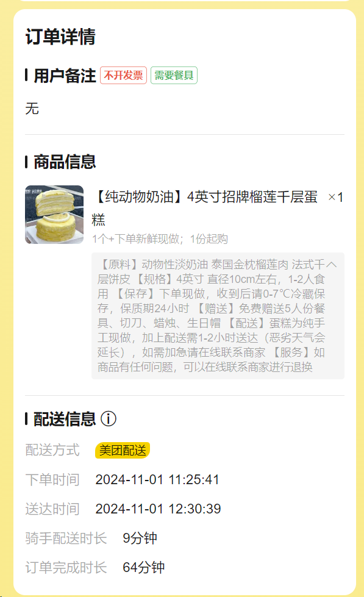364x597 pixels.
Task: Click the 需要餐具 tag
Action: click(174, 76)
